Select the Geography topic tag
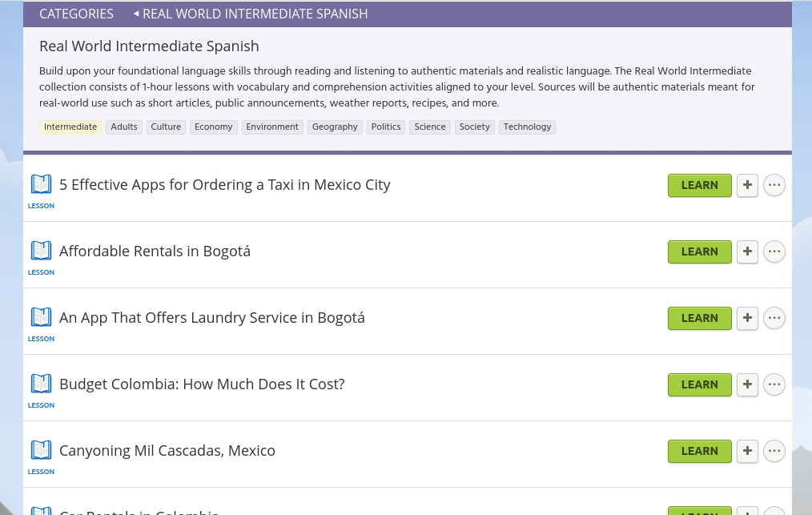 (335, 127)
